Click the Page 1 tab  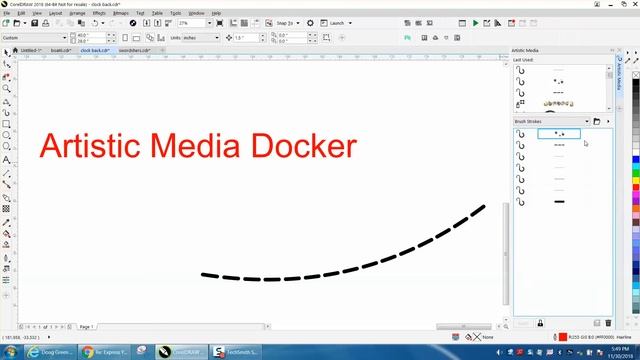click(x=86, y=327)
